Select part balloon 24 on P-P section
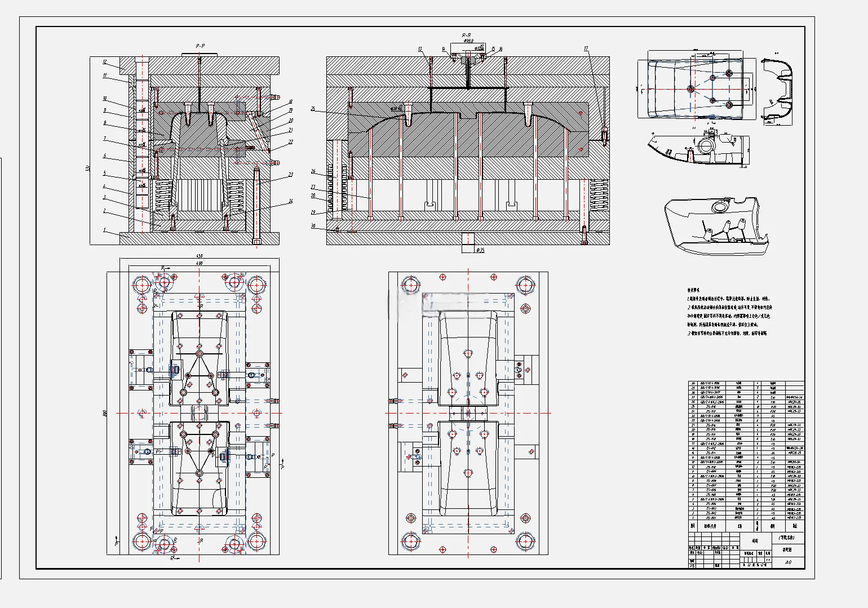Image resolution: width=868 pixels, height=608 pixels. [x=290, y=201]
